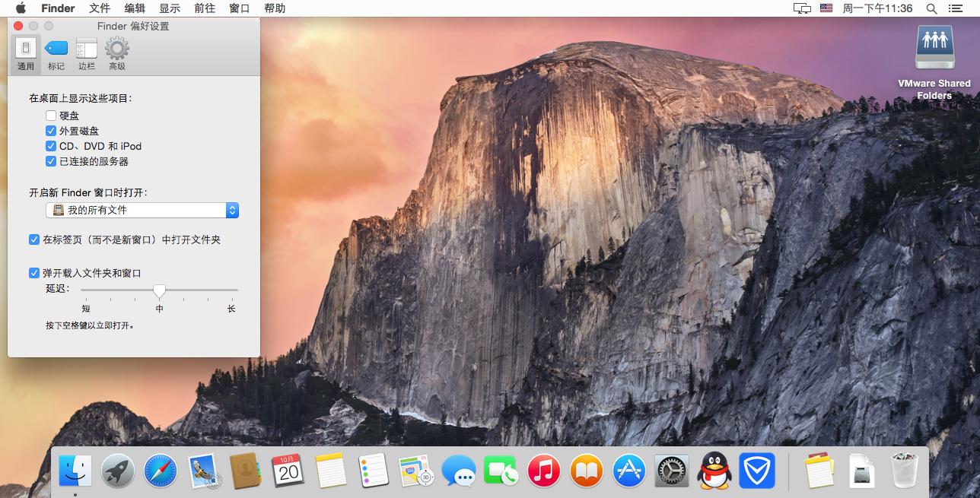
Task: Open Launchpad rocket icon in Dock
Action: coord(118,471)
